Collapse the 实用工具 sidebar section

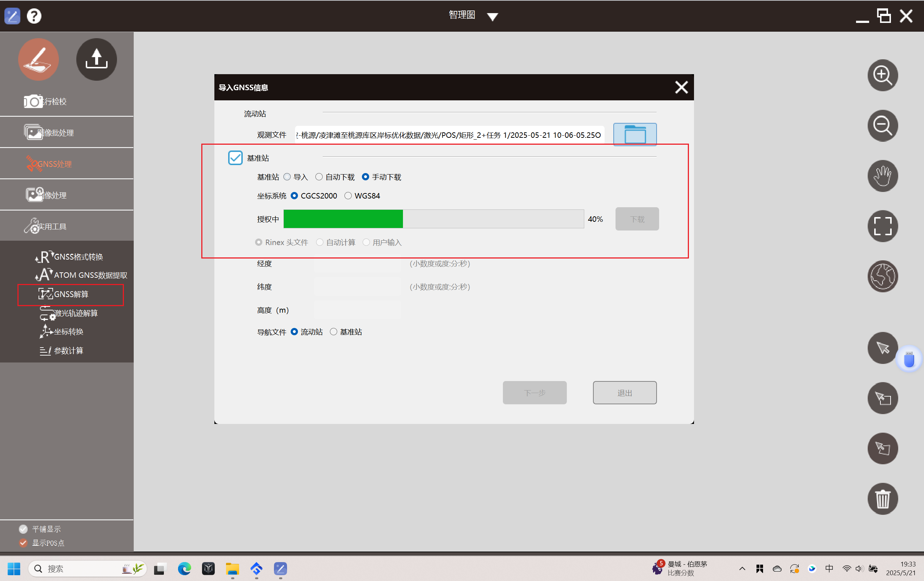[52, 226]
